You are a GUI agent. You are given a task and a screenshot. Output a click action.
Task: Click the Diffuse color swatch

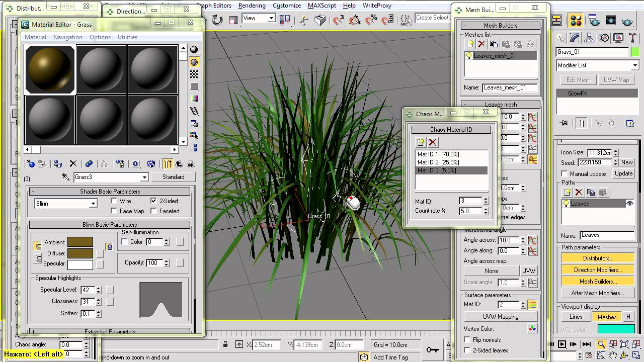coord(80,253)
